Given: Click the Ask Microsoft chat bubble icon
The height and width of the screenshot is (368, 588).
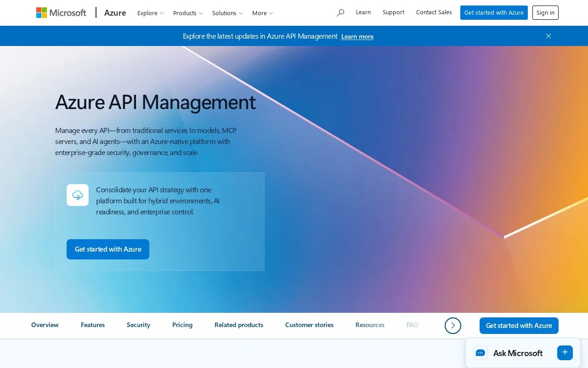Looking at the screenshot, I should (481, 353).
